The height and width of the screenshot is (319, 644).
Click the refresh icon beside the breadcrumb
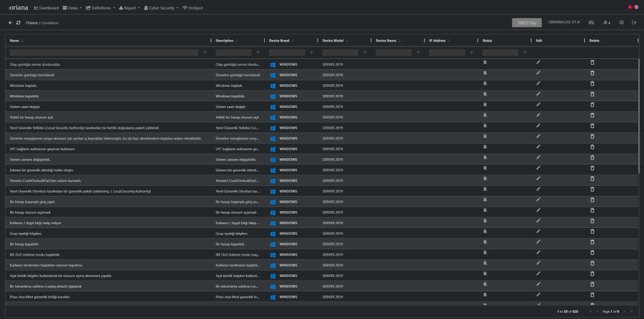[18, 23]
